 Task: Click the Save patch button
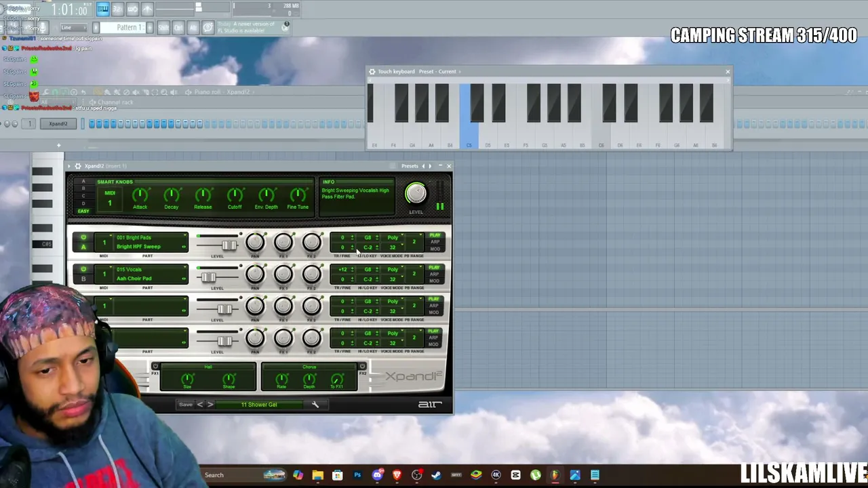pyautogui.click(x=185, y=405)
